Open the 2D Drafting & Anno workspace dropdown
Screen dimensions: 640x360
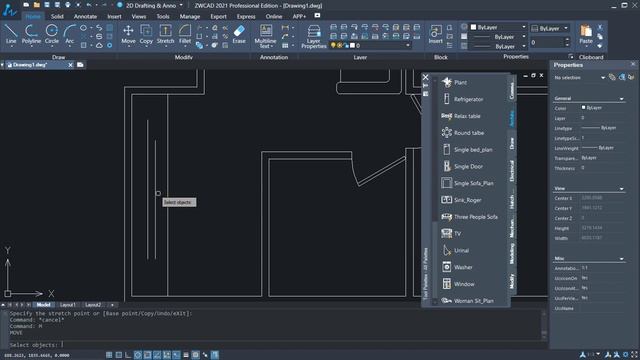(x=181, y=5)
